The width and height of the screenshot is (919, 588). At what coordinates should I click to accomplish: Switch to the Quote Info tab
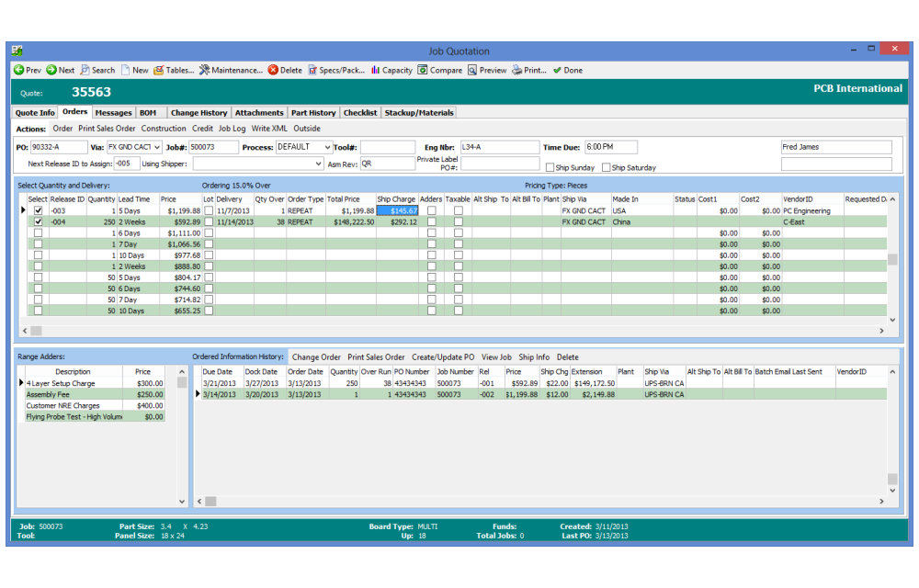35,113
